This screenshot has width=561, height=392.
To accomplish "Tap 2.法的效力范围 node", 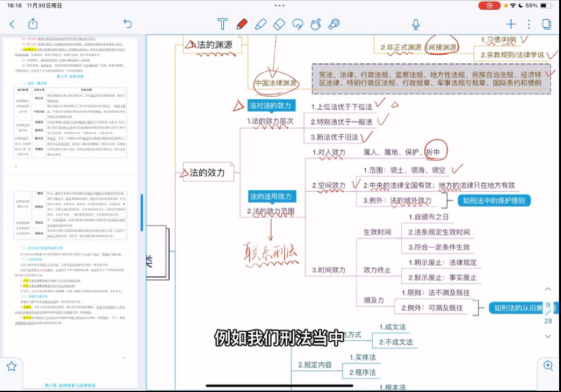I will [271, 211].
